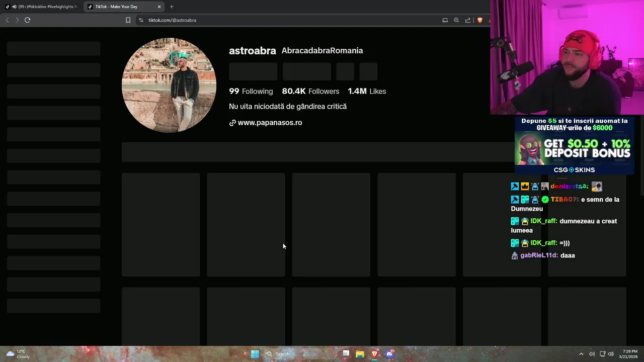Click chat message 'dumnezeau a creat lumeea'
Image resolution: width=644 pixels, height=362 pixels.
(564, 226)
